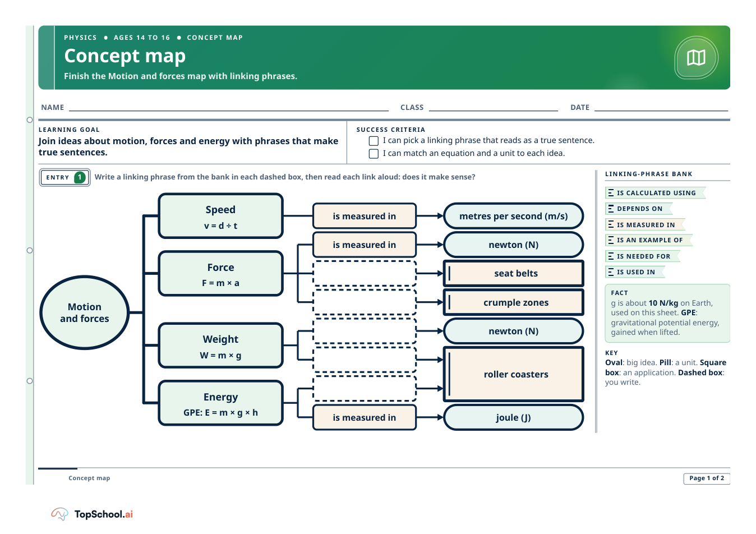Tick the 'pick a linking phrase' checkbox
This screenshot has height=534, width=756.
pos(374,141)
